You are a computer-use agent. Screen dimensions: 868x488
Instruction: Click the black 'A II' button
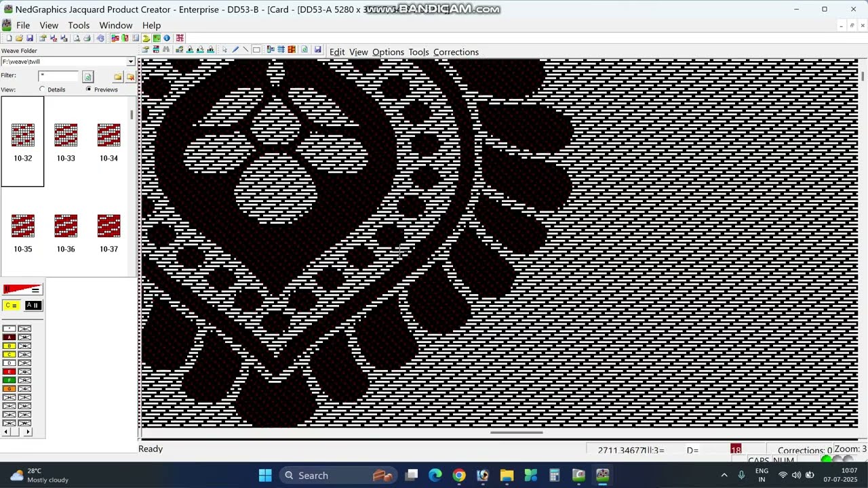tap(33, 305)
